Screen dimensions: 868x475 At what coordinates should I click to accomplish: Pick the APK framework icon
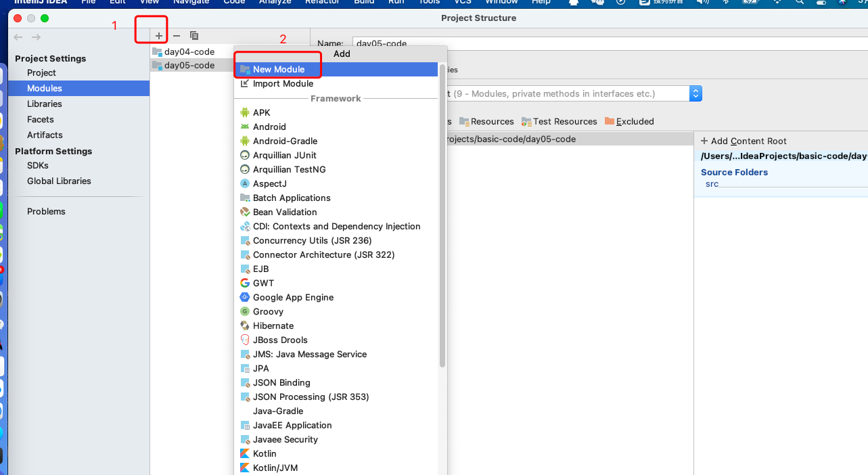[245, 112]
